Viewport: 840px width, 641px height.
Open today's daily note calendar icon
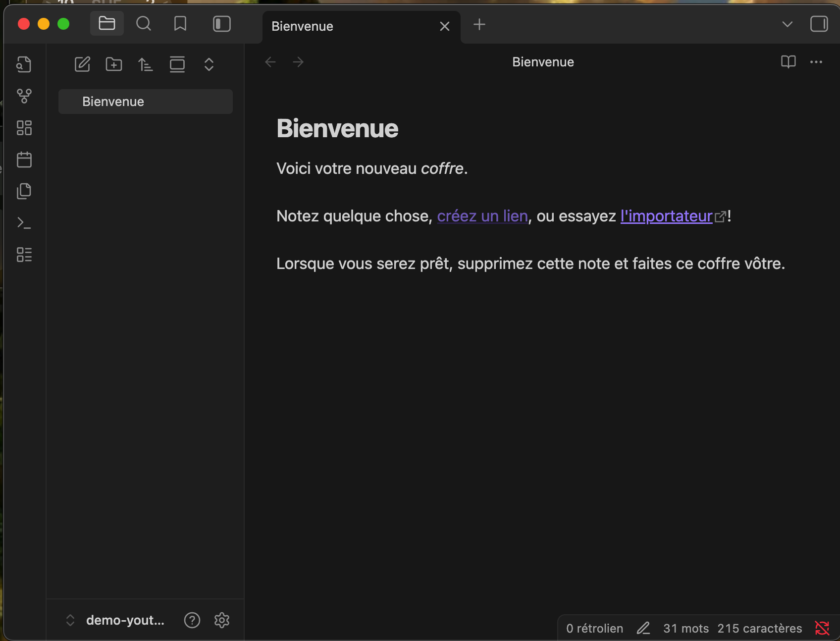coord(24,160)
